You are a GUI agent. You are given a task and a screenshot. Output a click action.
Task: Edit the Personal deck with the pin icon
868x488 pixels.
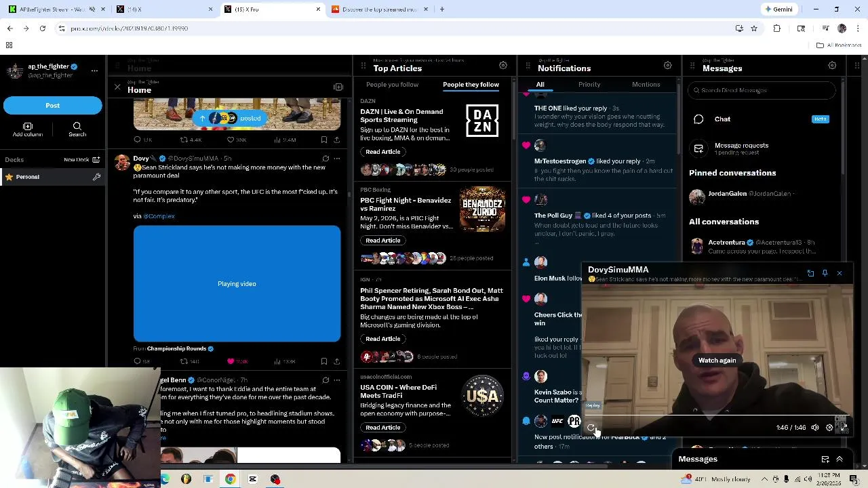point(96,177)
